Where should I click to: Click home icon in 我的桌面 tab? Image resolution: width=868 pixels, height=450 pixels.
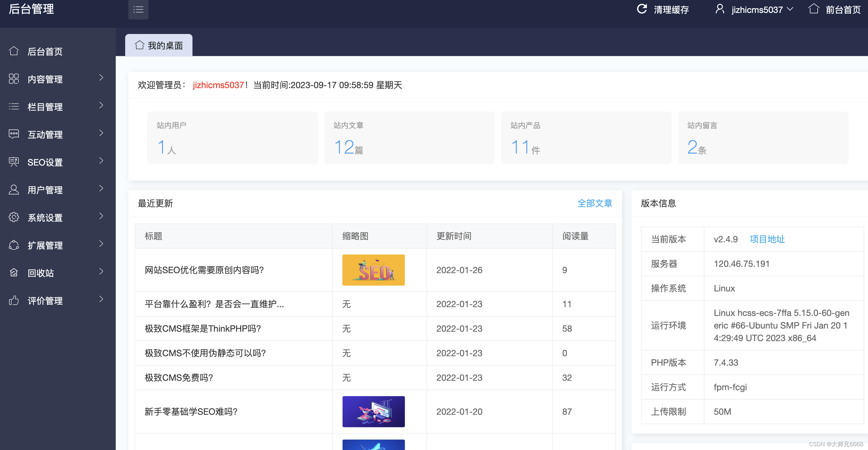140,45
